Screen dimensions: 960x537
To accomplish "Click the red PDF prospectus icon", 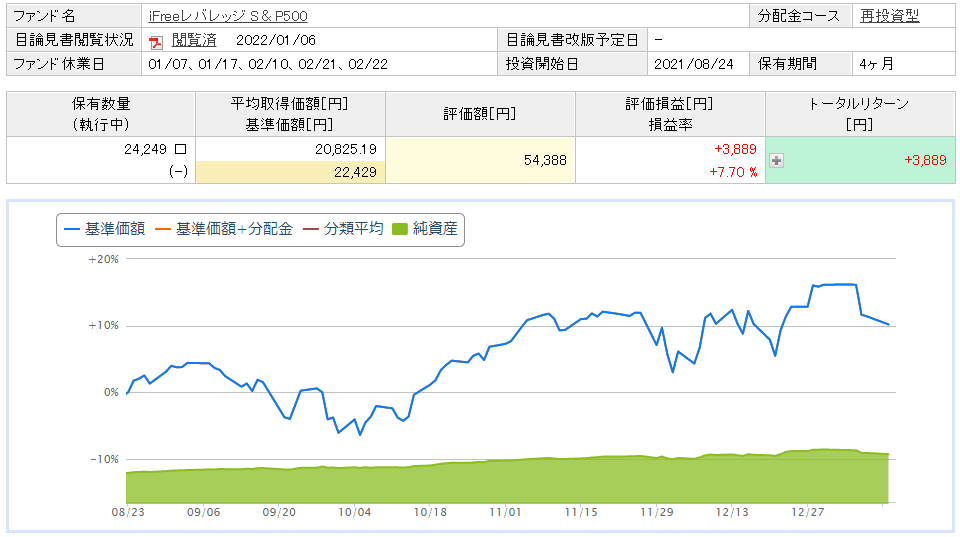I will 156,42.
